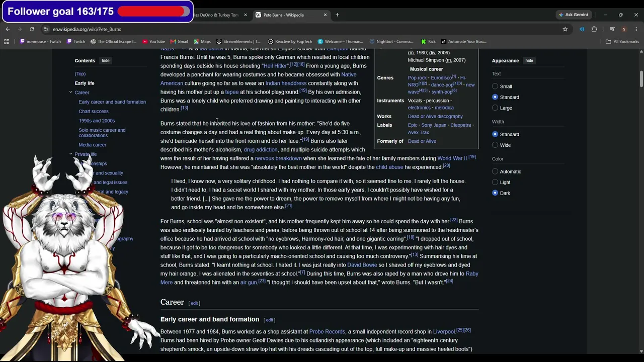
Task: Open the Chrome profile avatar
Action: pos(624,29)
